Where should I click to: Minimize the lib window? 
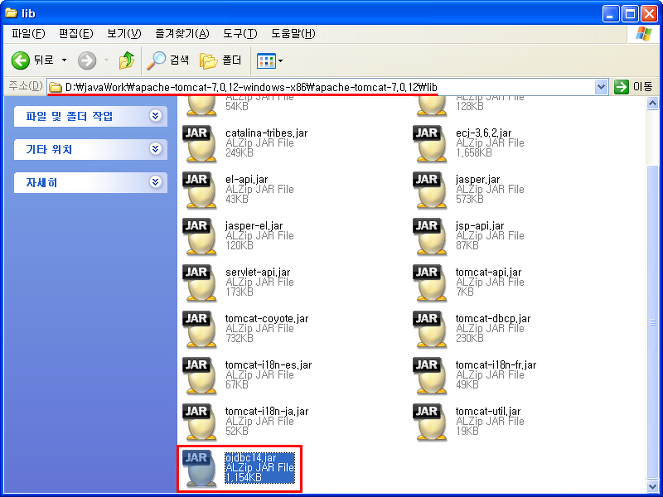[x=610, y=14]
